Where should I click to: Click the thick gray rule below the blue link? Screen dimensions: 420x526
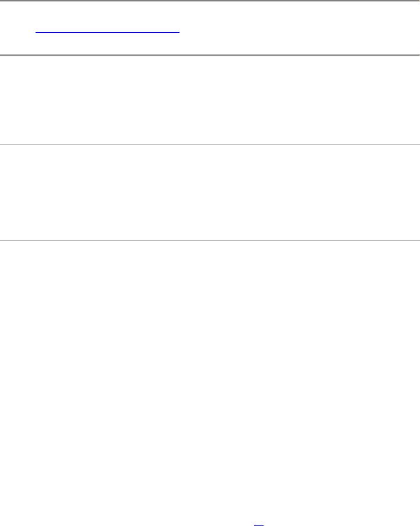coord(210,55)
